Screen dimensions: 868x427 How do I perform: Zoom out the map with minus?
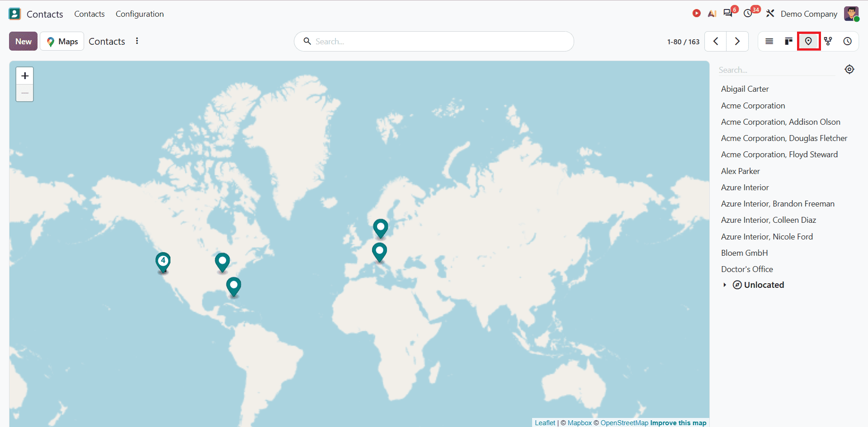click(x=25, y=93)
